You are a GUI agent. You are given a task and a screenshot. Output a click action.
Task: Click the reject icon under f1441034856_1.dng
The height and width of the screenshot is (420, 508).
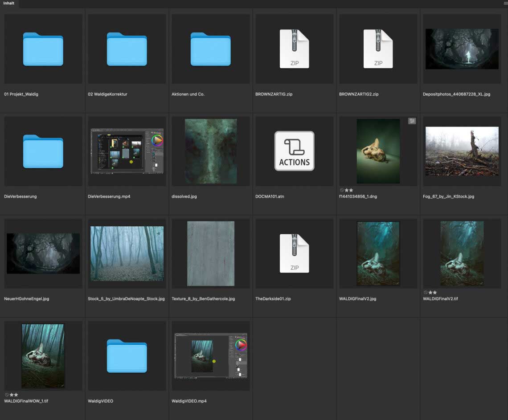(342, 190)
